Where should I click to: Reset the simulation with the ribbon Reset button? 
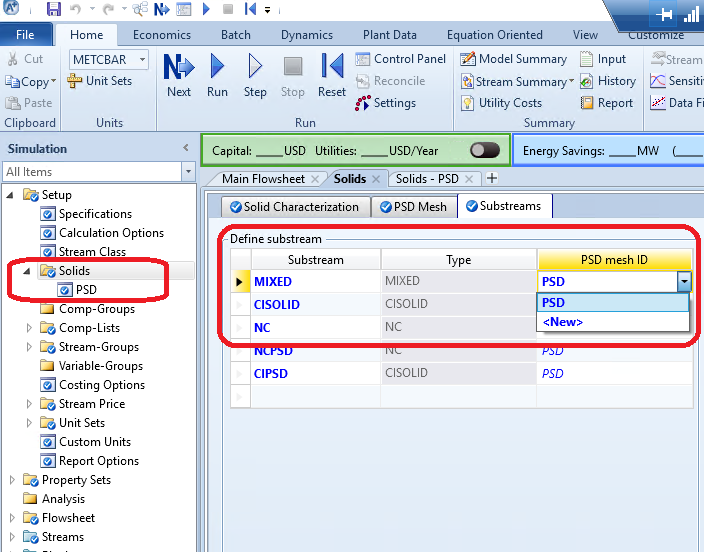coord(332,75)
